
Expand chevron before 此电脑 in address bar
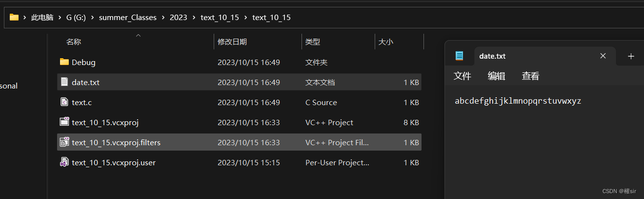(24, 17)
